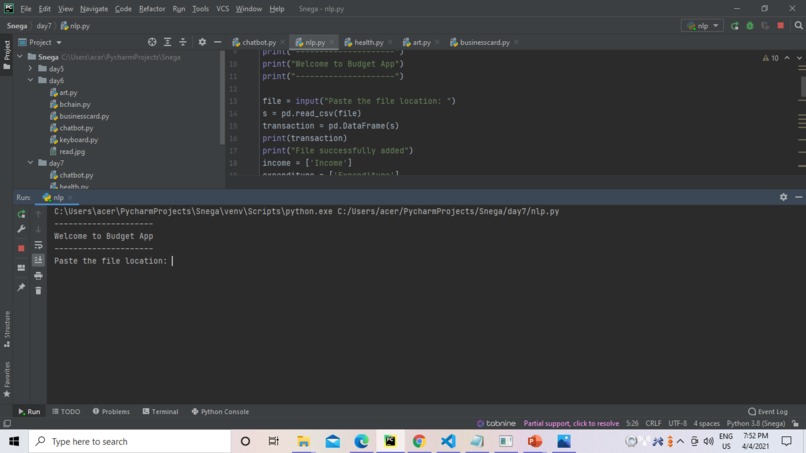Click the Project tree scrollbar

(x=222, y=98)
